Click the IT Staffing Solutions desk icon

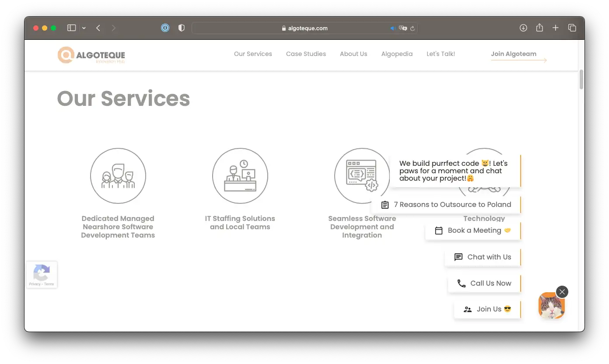tap(240, 176)
